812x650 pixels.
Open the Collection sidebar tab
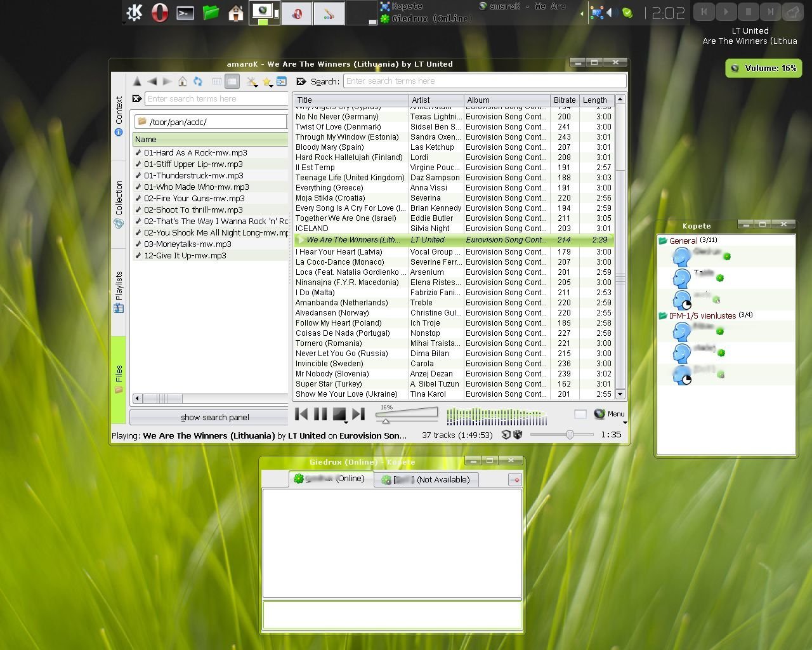coord(119,204)
